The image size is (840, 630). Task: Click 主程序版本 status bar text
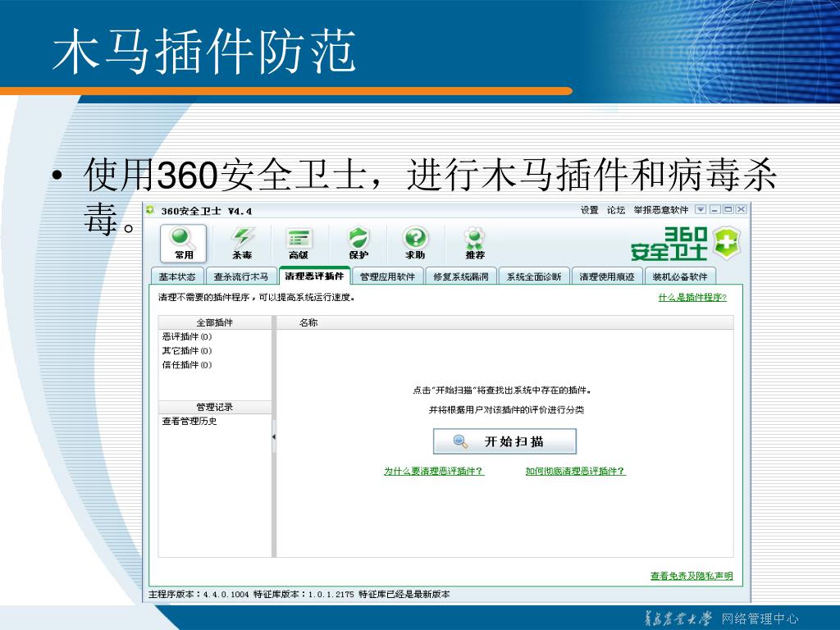(199, 594)
